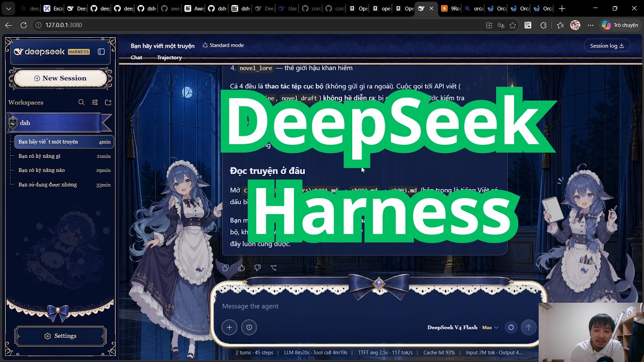This screenshot has width=644, height=362.
Task: Click the 2 turns · 45 steps status text
Action: click(254, 353)
